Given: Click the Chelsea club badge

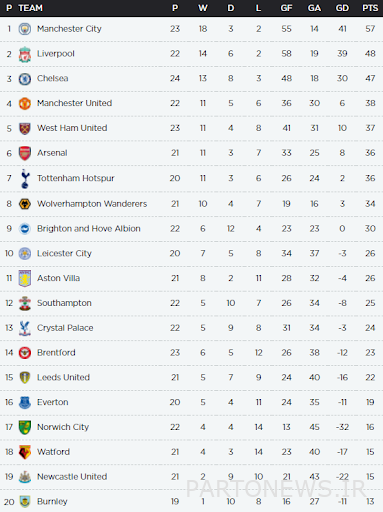Looking at the screenshot, I should pos(25,79).
